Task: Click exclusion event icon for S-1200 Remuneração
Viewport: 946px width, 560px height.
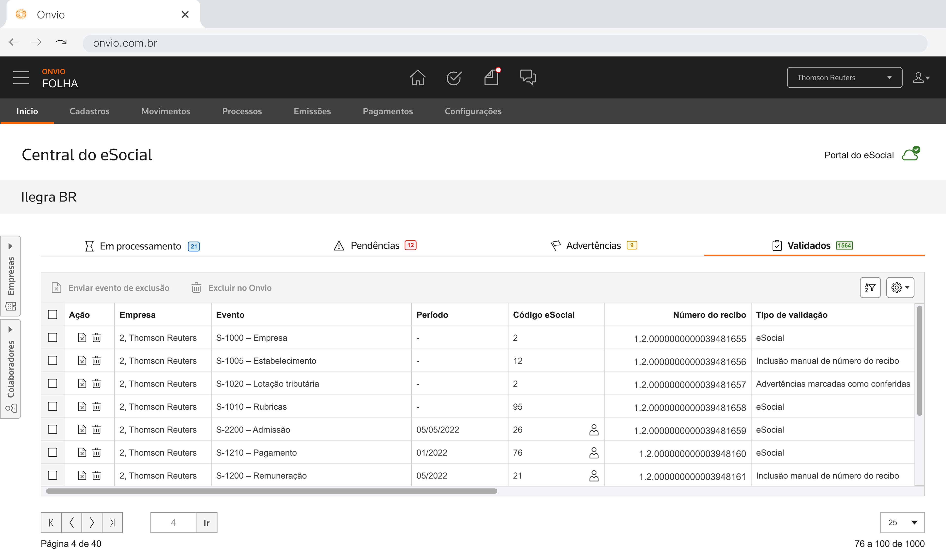Action: [x=82, y=476]
